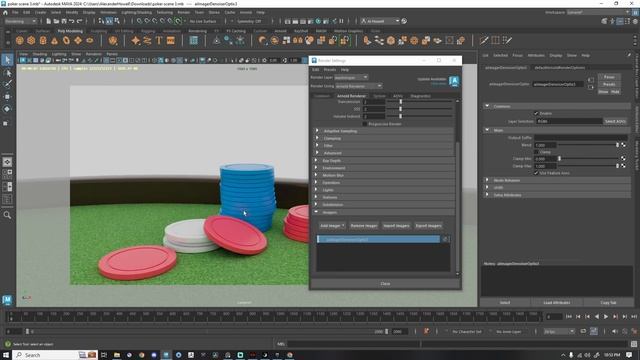Select the Poly Modeling shelf tab

click(70, 31)
